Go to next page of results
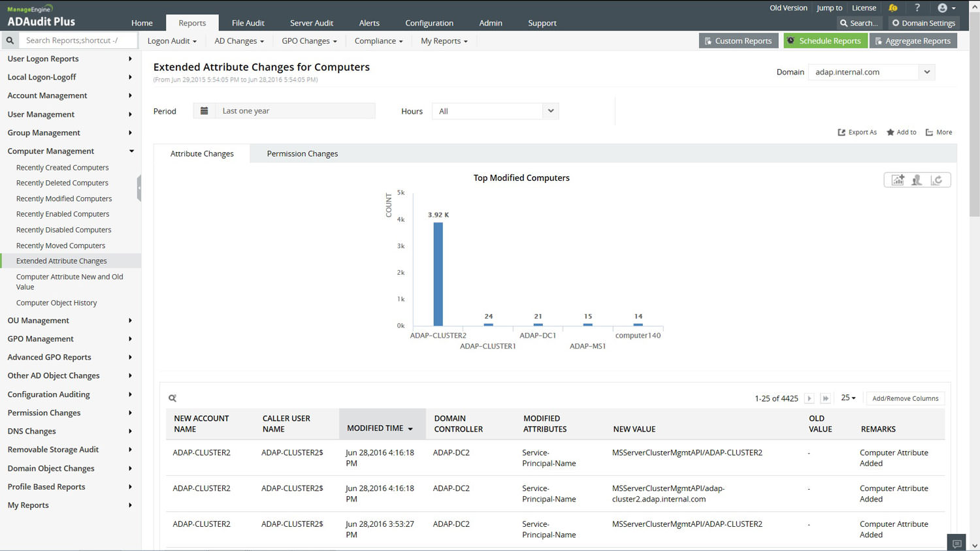The height and width of the screenshot is (551, 980). [809, 398]
